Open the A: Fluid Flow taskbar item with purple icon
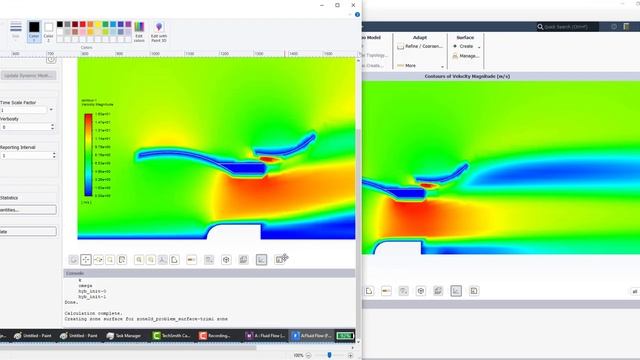The width and height of the screenshot is (640, 360). (265, 336)
